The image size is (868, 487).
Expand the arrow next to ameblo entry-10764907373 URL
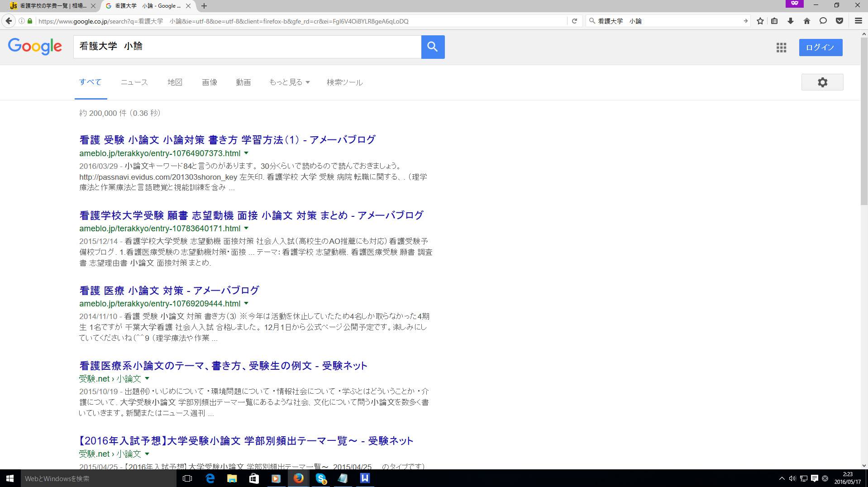point(246,153)
